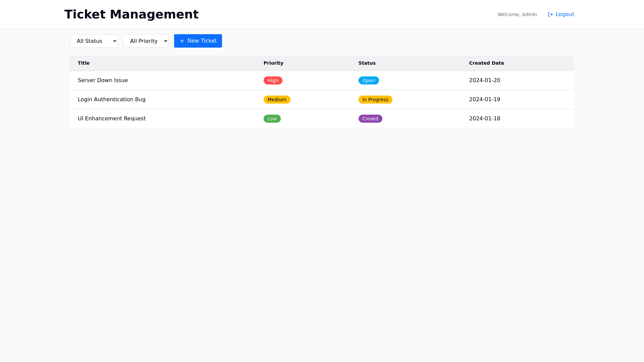Image resolution: width=644 pixels, height=362 pixels.
Task: Click the Medium priority badge
Action: coord(277,99)
